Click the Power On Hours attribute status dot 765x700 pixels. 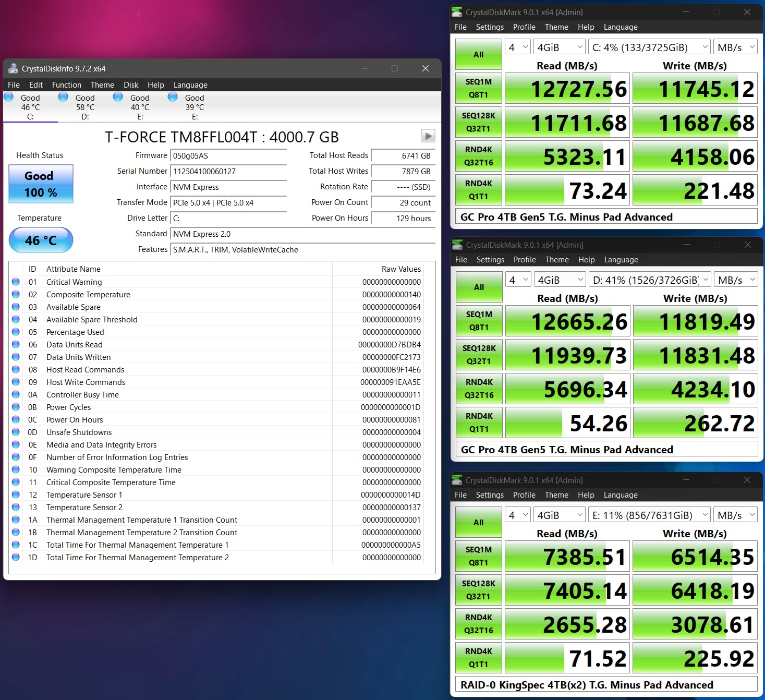coord(16,420)
